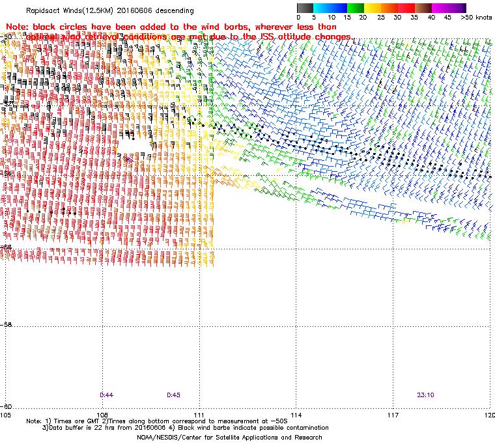Click the '40' legend label under the color bar
This screenshot has width=495, height=448.
[431, 18]
